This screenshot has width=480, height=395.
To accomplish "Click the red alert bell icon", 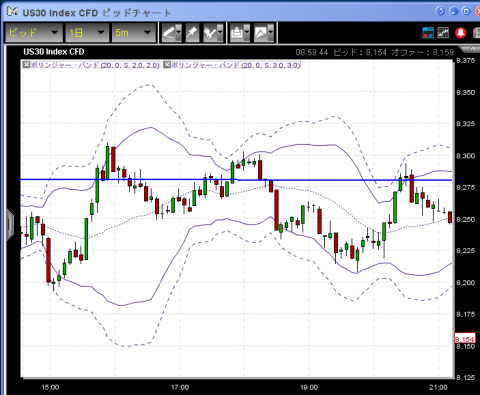I will click(x=461, y=33).
